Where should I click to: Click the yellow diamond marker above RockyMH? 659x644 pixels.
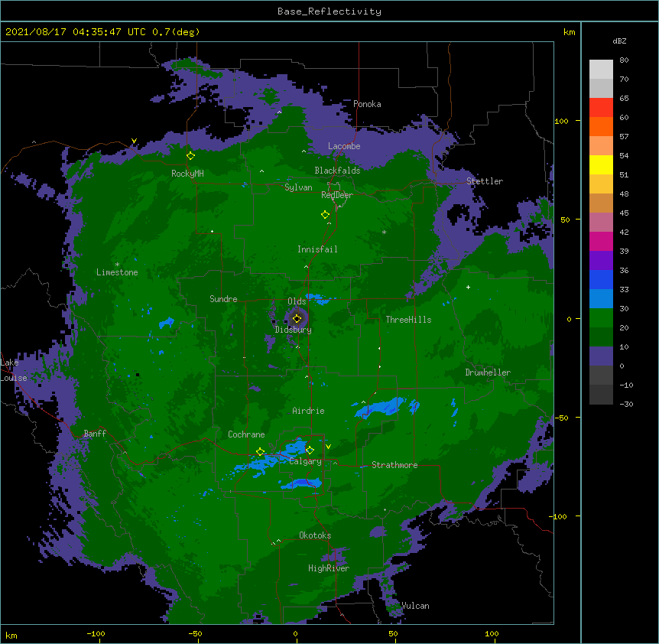click(191, 156)
